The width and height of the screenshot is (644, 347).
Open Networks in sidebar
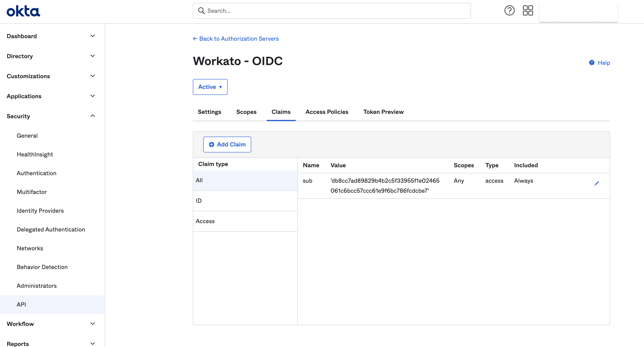(30, 248)
